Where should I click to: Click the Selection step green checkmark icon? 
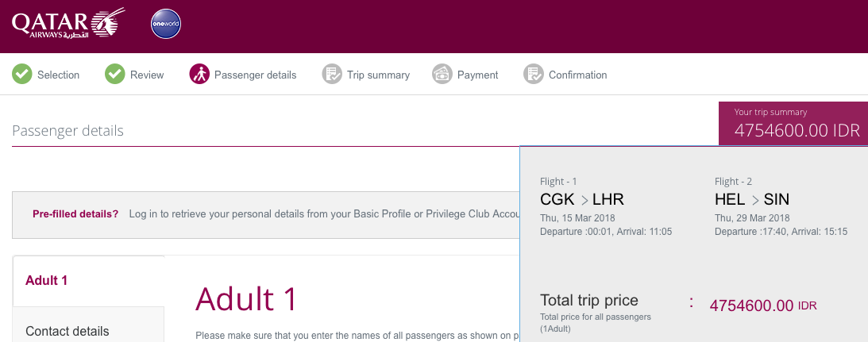(x=22, y=75)
